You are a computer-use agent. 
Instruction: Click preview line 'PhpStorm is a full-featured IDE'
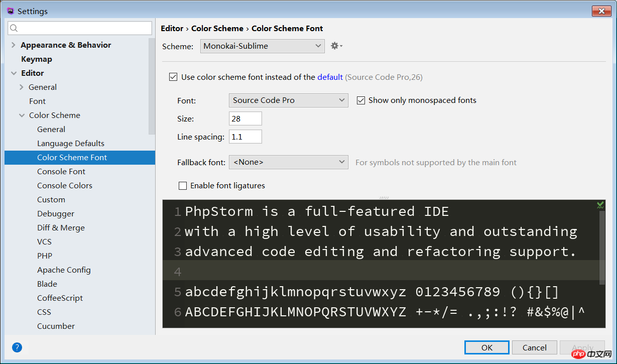tap(317, 211)
